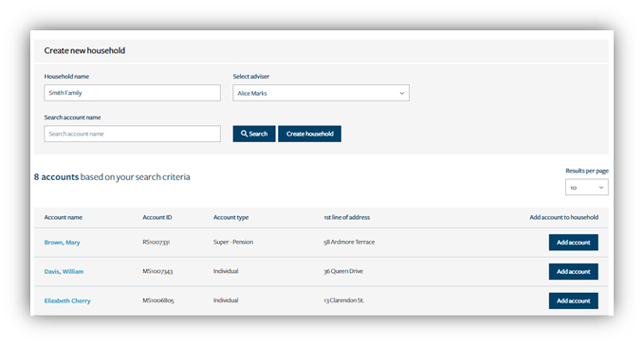The height and width of the screenshot is (346, 644).
Task: Click the 13 Clarendon St. address
Action: click(x=343, y=300)
